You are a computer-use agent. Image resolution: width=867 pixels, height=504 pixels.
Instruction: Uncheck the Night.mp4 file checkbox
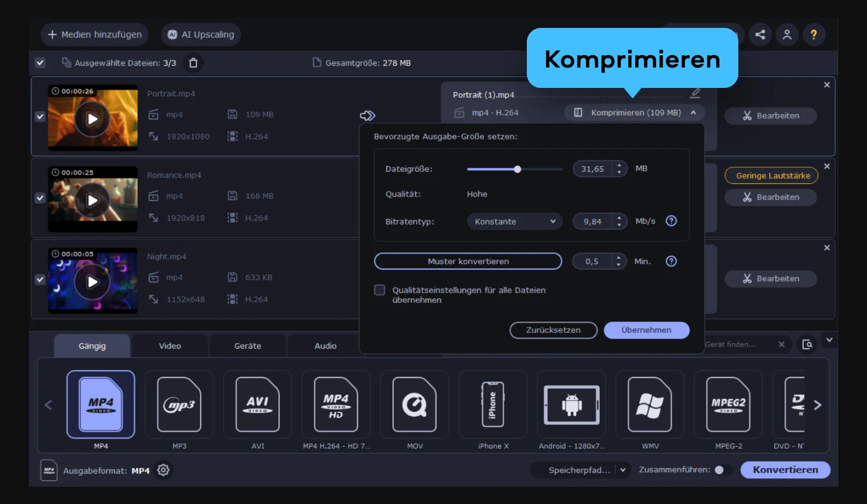40,279
